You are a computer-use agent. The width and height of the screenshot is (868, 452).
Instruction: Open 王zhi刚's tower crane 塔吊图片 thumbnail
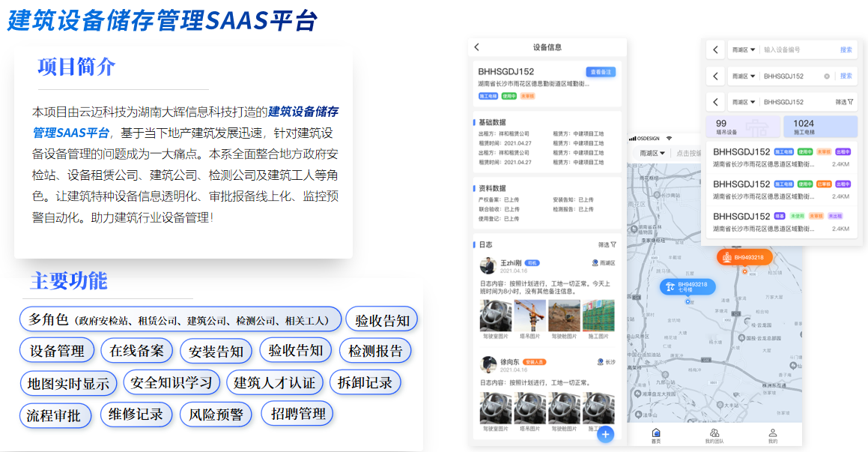pyautogui.click(x=529, y=316)
